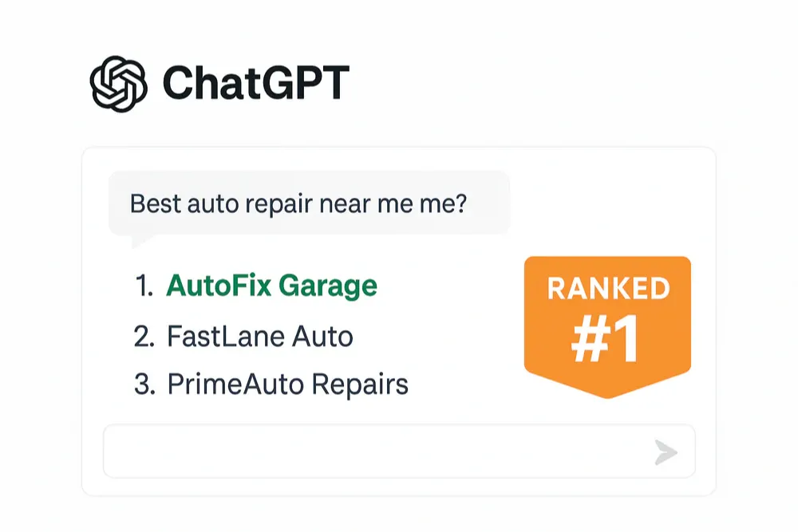Screen dimensions: 798x532
Task: Click the pointed bottom tip of the orange badge
Action: 607,391
